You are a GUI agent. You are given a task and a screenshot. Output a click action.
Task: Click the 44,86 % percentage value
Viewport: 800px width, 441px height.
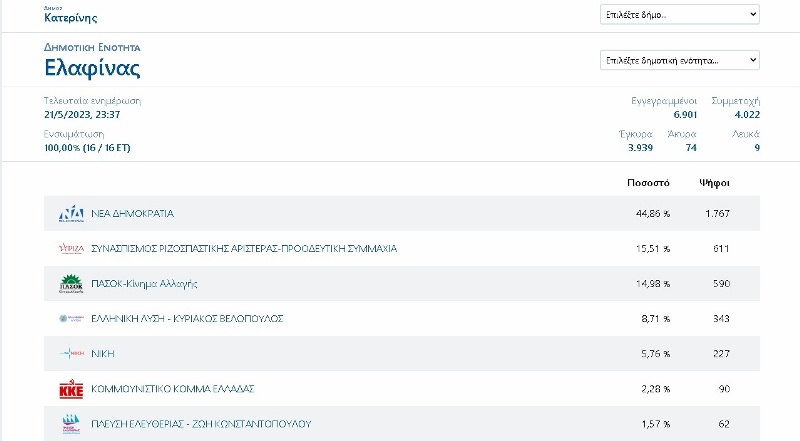coord(653,213)
